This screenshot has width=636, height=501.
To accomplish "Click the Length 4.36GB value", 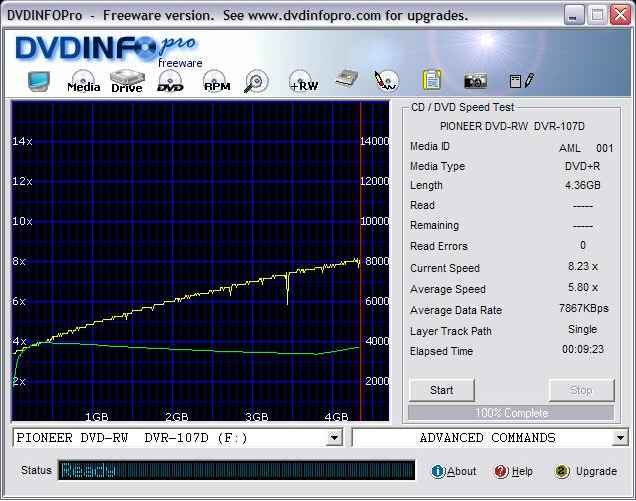I will [582, 185].
